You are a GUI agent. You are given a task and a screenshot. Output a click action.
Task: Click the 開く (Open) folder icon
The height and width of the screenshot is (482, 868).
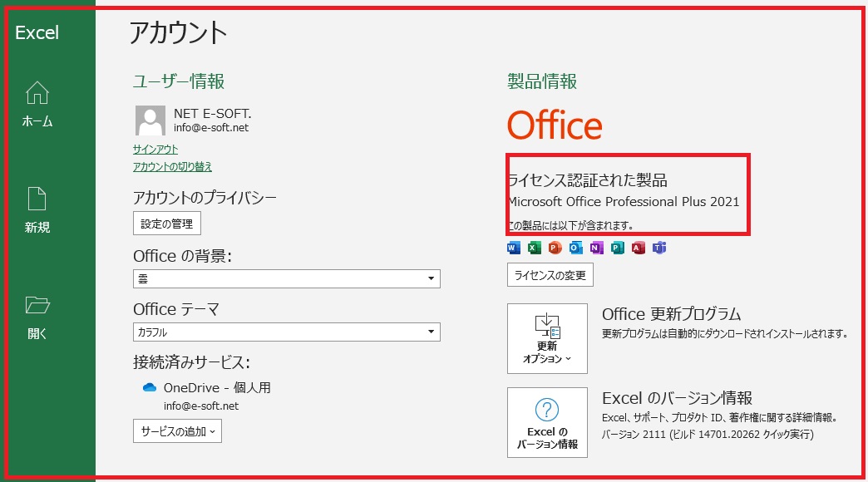[37, 305]
